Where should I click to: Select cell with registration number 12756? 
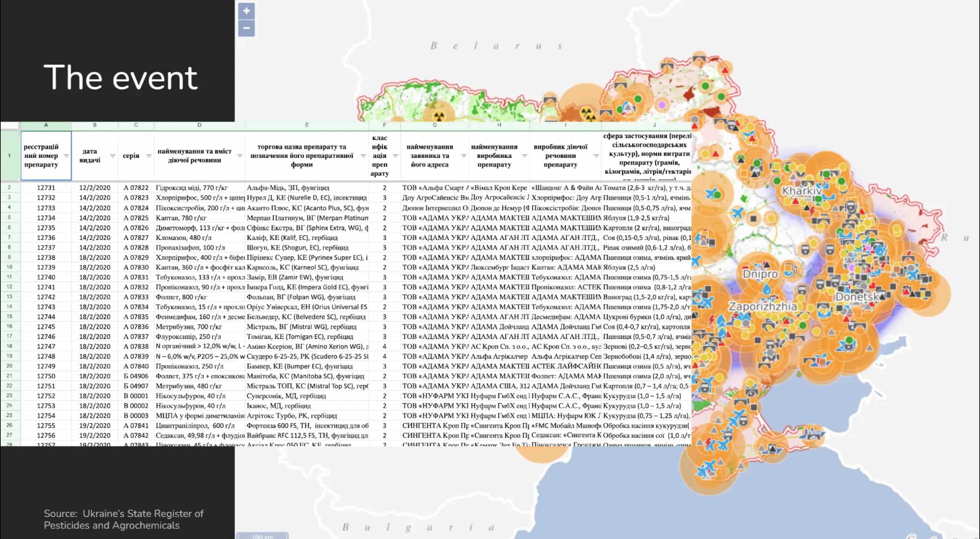point(46,435)
